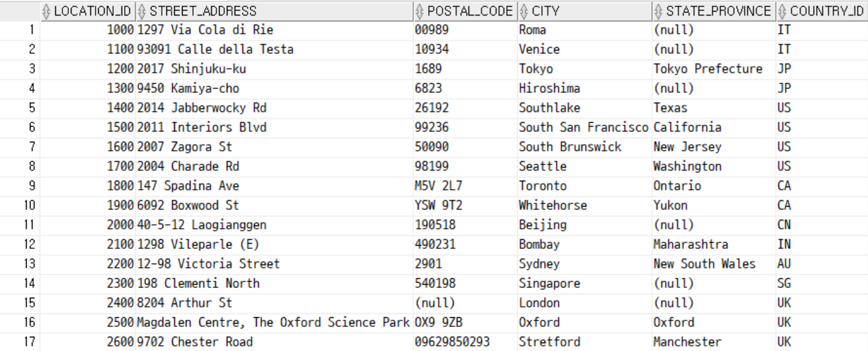Select cell '8204 Arthur St'
The height and width of the screenshot is (351, 868).
[x=274, y=303]
